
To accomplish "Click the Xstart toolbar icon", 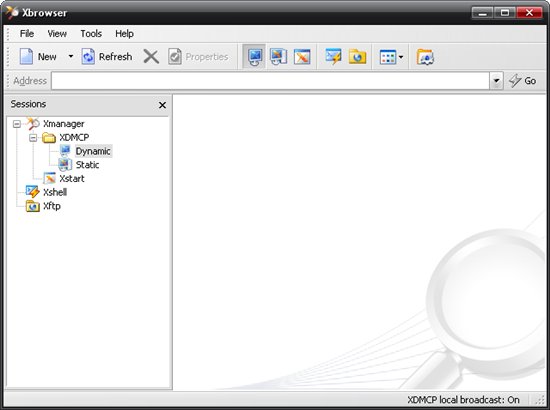I will tap(302, 56).
